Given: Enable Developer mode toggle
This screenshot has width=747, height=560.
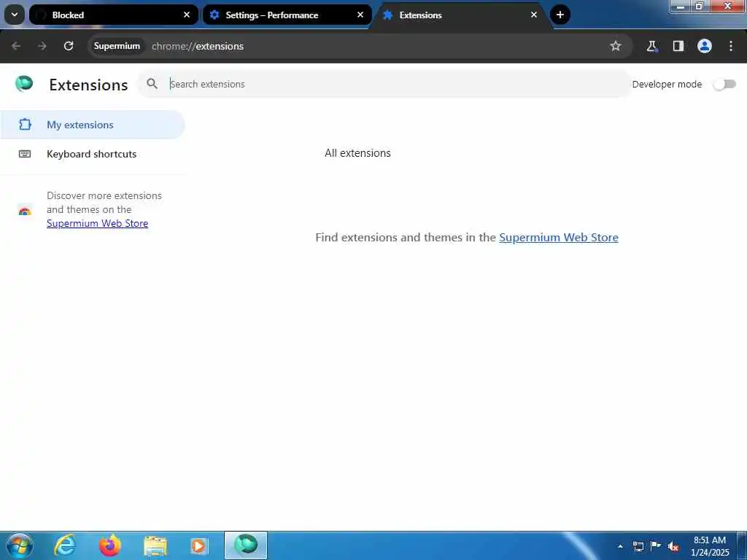Looking at the screenshot, I should (724, 85).
